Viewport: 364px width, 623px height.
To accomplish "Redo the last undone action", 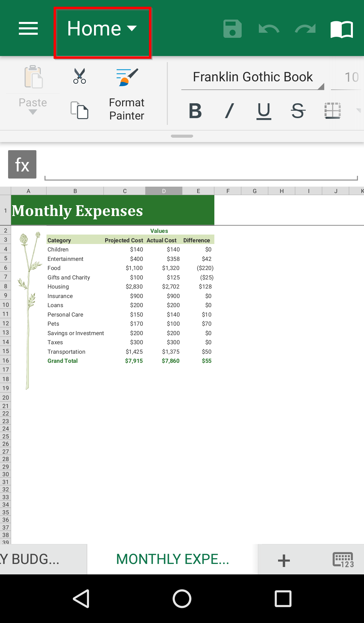I will coord(305,29).
